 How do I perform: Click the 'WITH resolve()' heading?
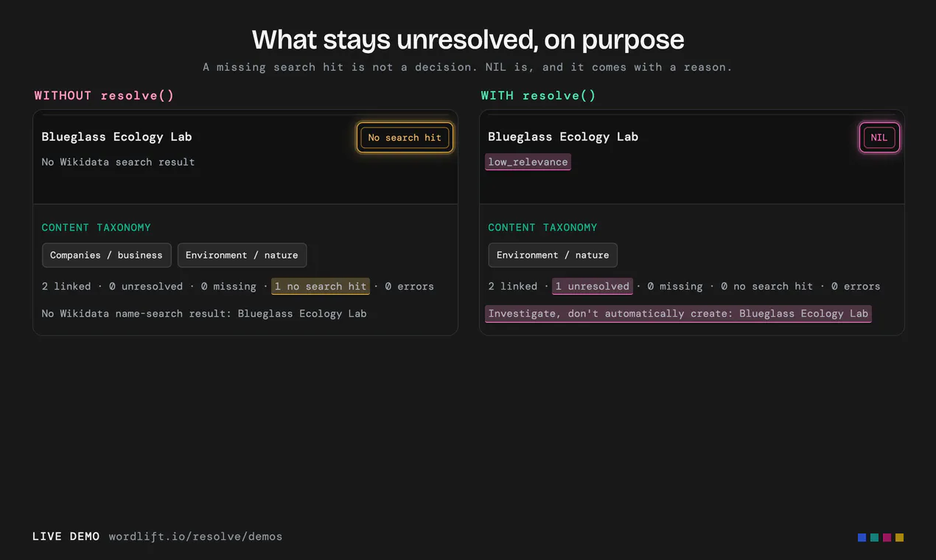pos(539,95)
